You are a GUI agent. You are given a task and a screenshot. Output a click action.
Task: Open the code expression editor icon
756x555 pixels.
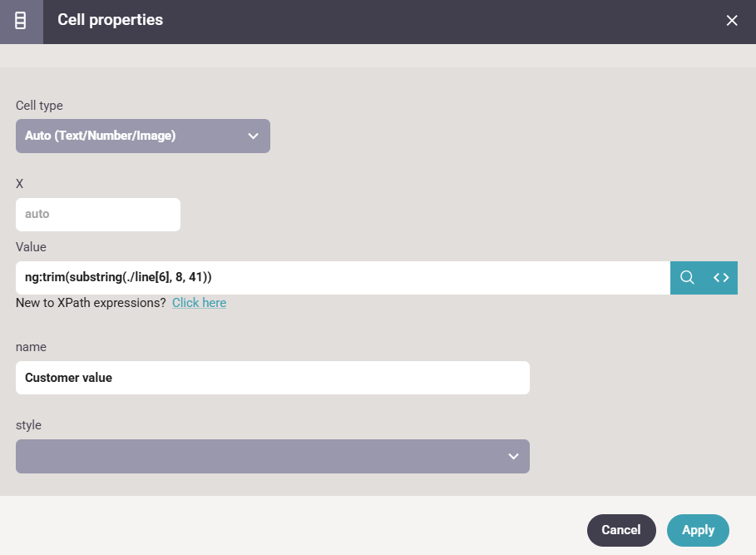point(721,278)
